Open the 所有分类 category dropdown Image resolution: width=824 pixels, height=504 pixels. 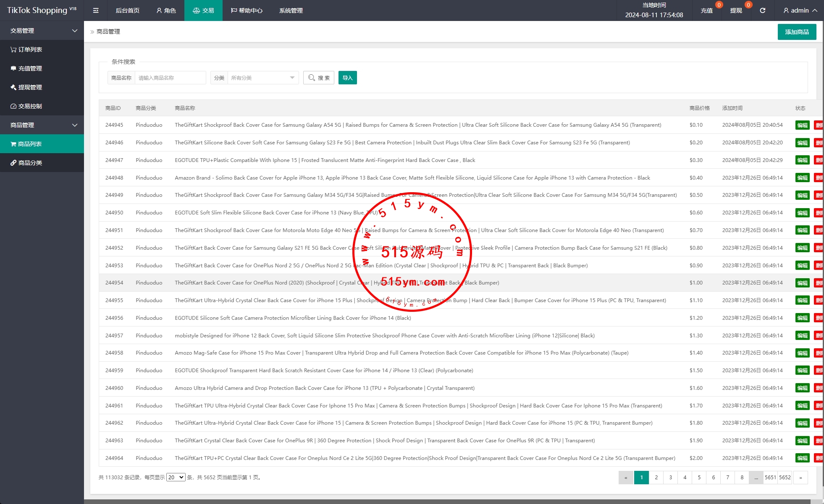point(262,78)
